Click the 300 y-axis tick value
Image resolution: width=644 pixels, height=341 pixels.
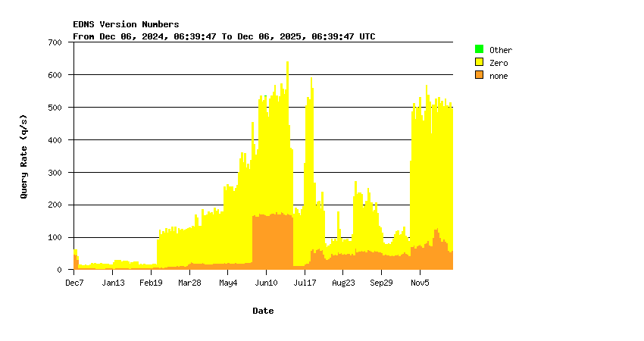(x=54, y=173)
